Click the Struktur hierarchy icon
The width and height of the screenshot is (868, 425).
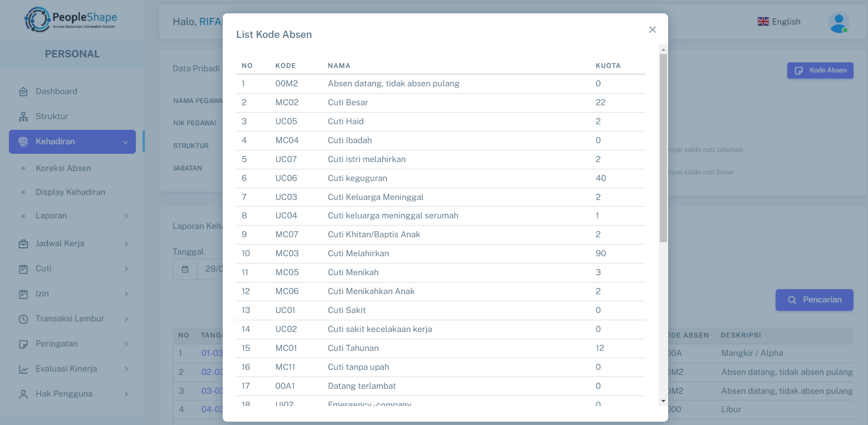(x=23, y=116)
